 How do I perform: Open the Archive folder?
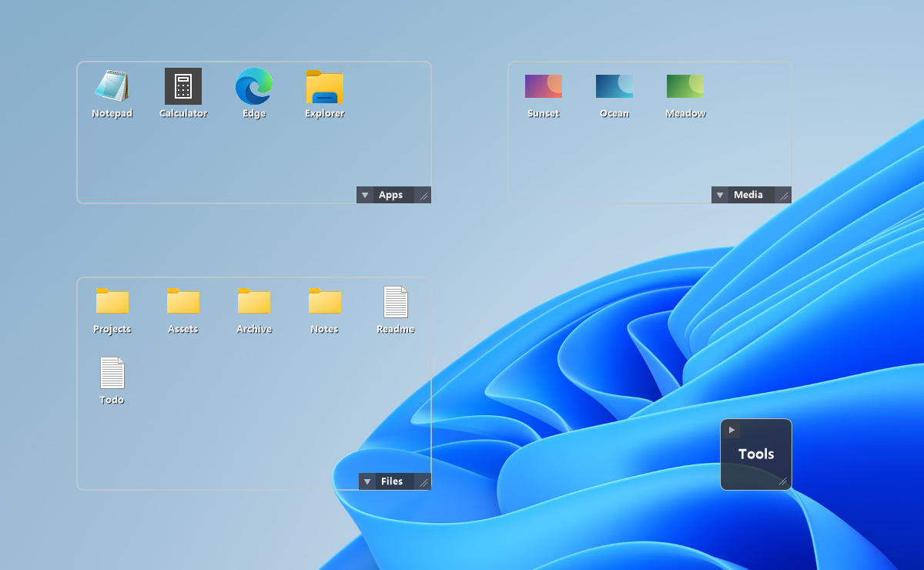(254, 302)
